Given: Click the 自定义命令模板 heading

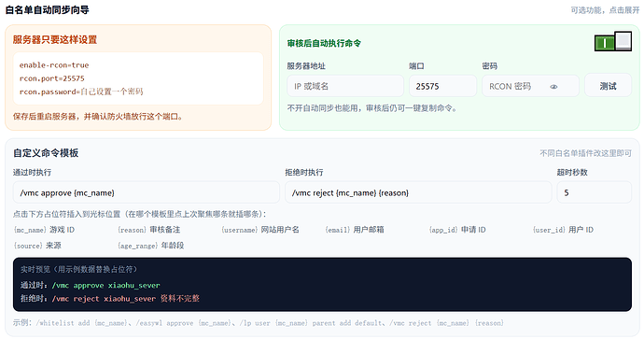Looking at the screenshot, I should coord(46,153).
